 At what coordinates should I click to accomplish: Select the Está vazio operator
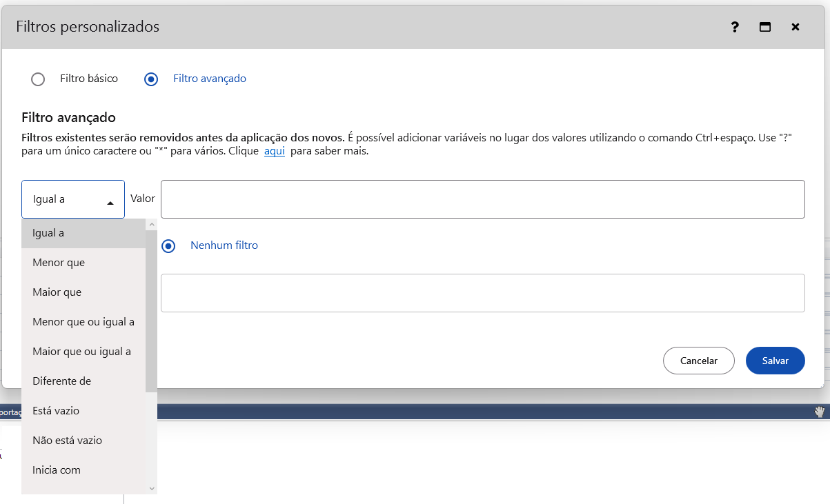[56, 411]
